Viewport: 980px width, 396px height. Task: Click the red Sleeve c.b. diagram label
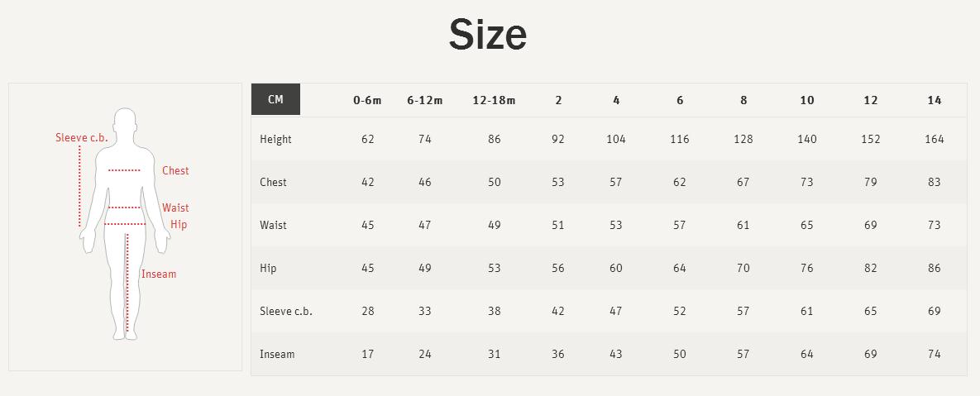[81, 138]
